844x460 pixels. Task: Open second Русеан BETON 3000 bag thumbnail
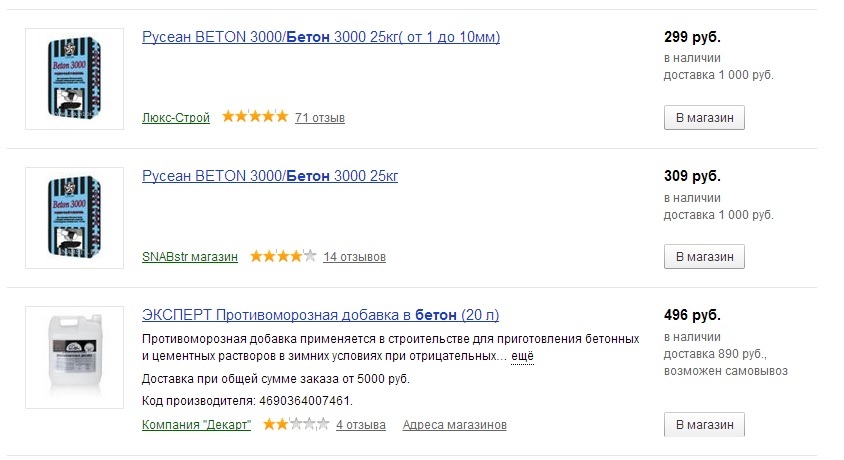[74, 218]
